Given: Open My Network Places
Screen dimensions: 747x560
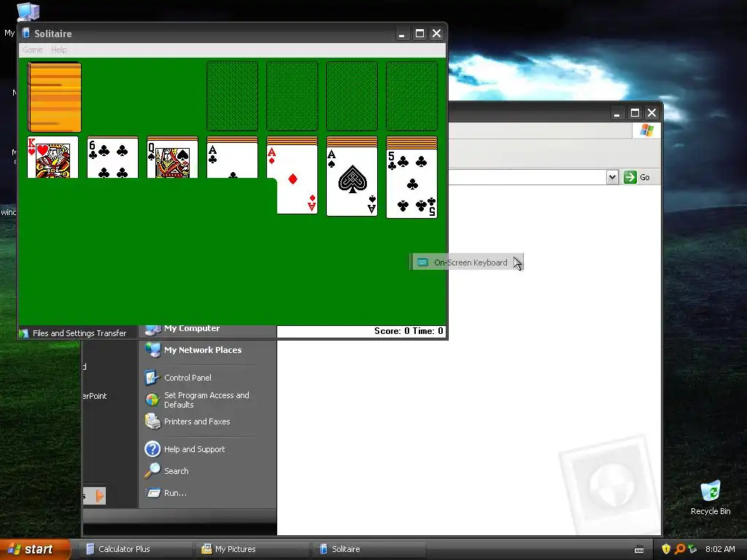Looking at the screenshot, I should [x=203, y=350].
